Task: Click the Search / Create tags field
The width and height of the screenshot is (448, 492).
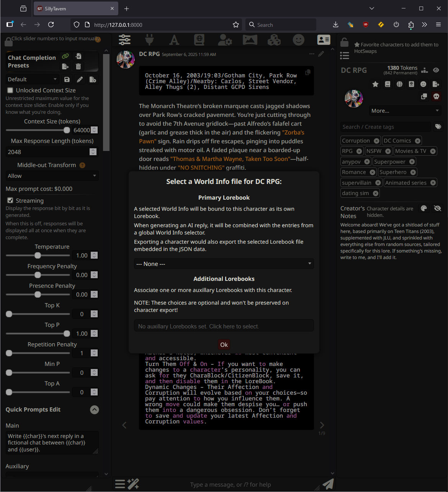Action: 386,127
